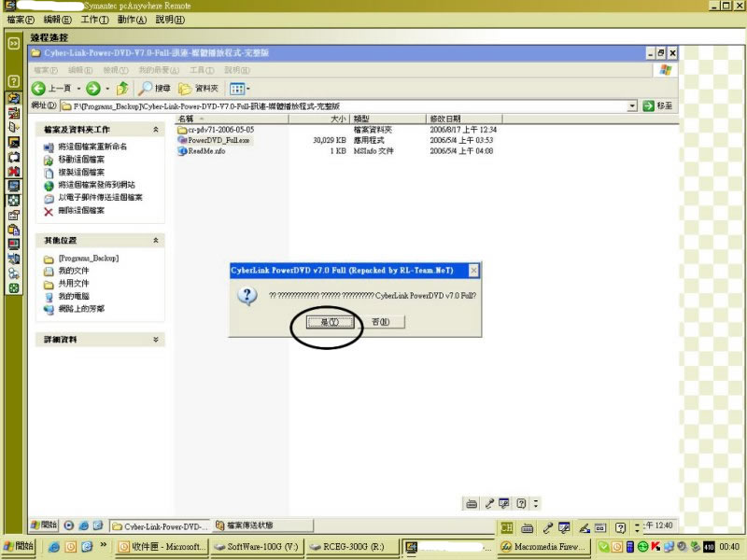747x560 pixels.
Task: Open the address bar dropdown arrow
Action: click(x=632, y=105)
